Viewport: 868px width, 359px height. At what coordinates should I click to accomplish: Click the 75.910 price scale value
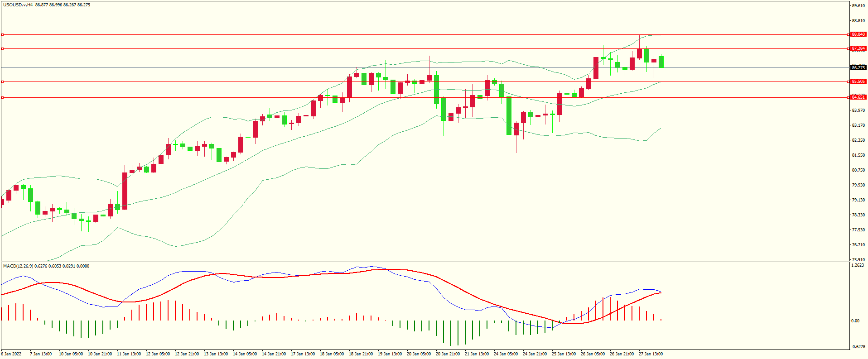858,260
